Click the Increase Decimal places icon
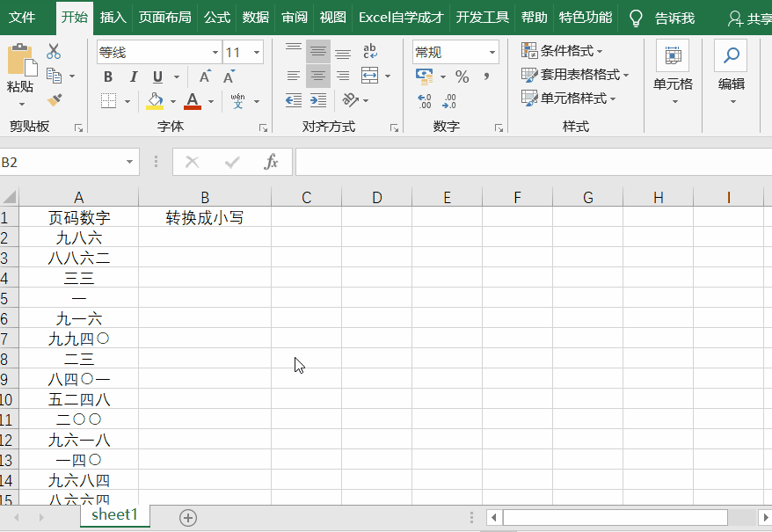The image size is (772, 532). click(x=425, y=99)
